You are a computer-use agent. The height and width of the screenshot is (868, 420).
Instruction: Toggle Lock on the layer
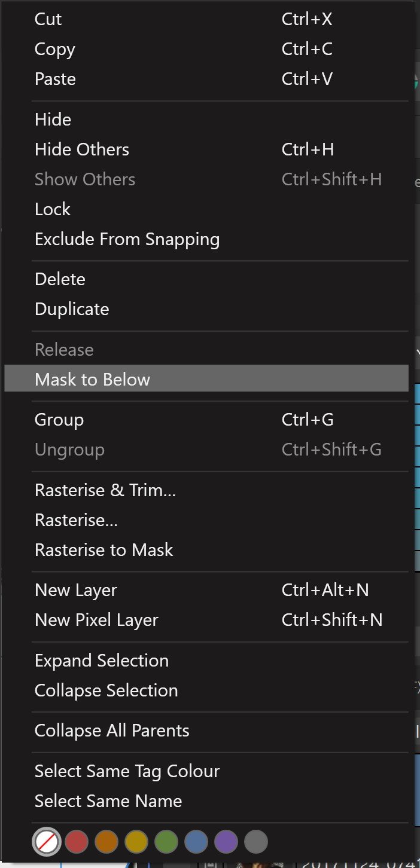click(206, 209)
